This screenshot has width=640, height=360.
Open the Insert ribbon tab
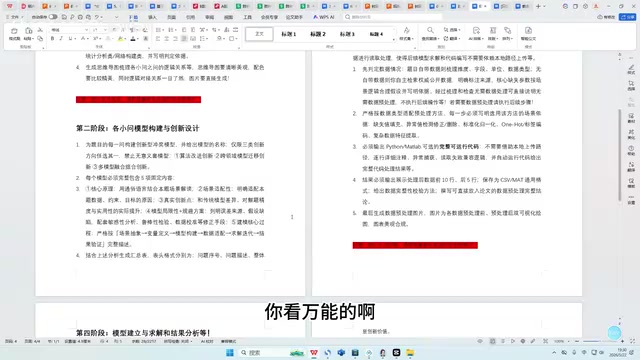click(x=152, y=17)
